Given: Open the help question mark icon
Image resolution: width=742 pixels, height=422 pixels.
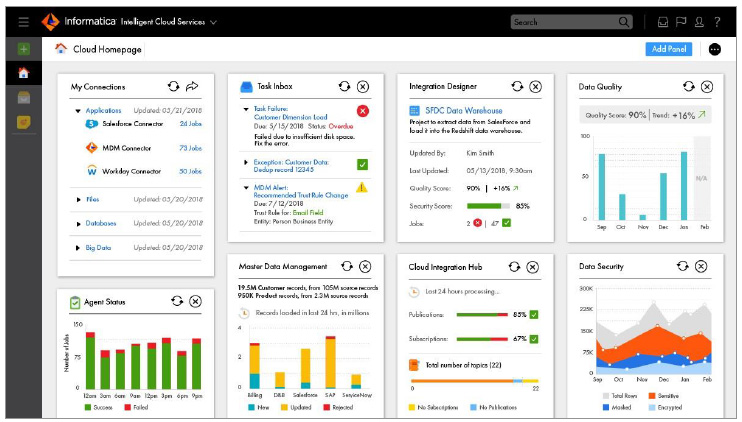Looking at the screenshot, I should point(717,22).
